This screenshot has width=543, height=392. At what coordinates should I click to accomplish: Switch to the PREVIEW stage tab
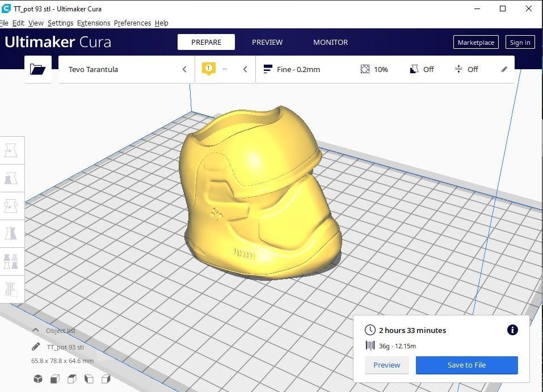click(267, 42)
